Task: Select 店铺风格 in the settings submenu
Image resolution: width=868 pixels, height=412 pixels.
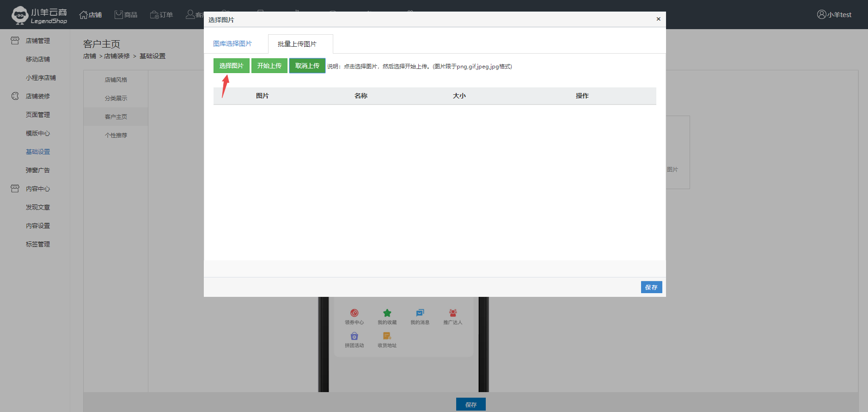Action: point(116,80)
